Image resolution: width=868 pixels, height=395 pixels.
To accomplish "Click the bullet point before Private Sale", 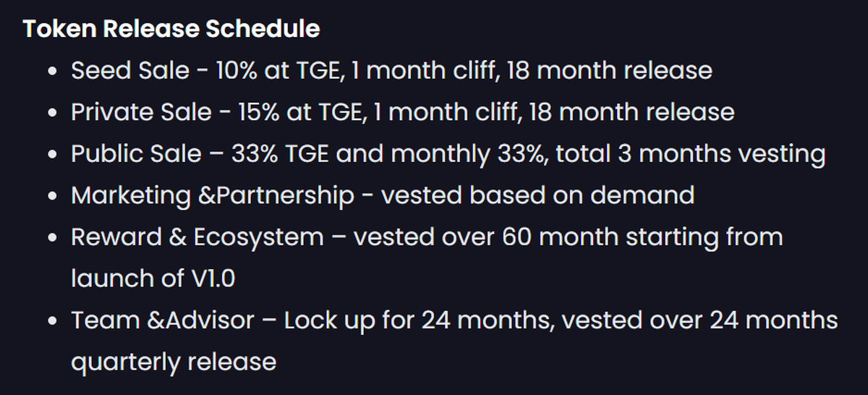I will point(52,113).
